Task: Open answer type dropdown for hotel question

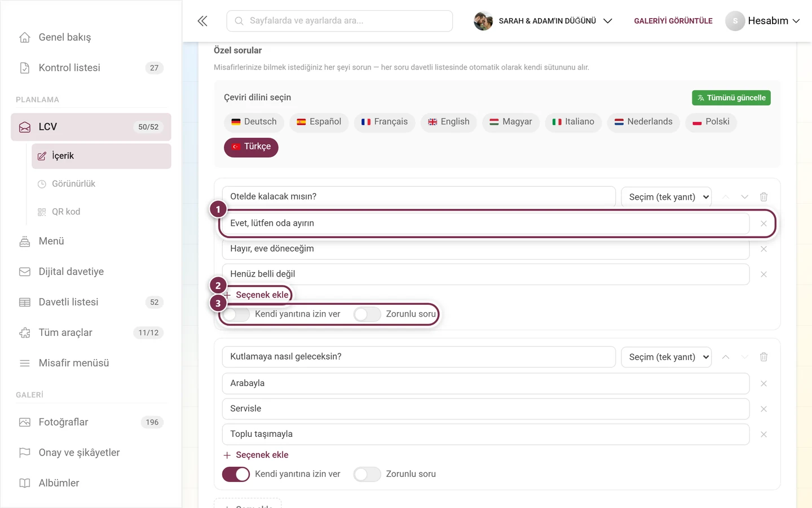Action: 666,197
